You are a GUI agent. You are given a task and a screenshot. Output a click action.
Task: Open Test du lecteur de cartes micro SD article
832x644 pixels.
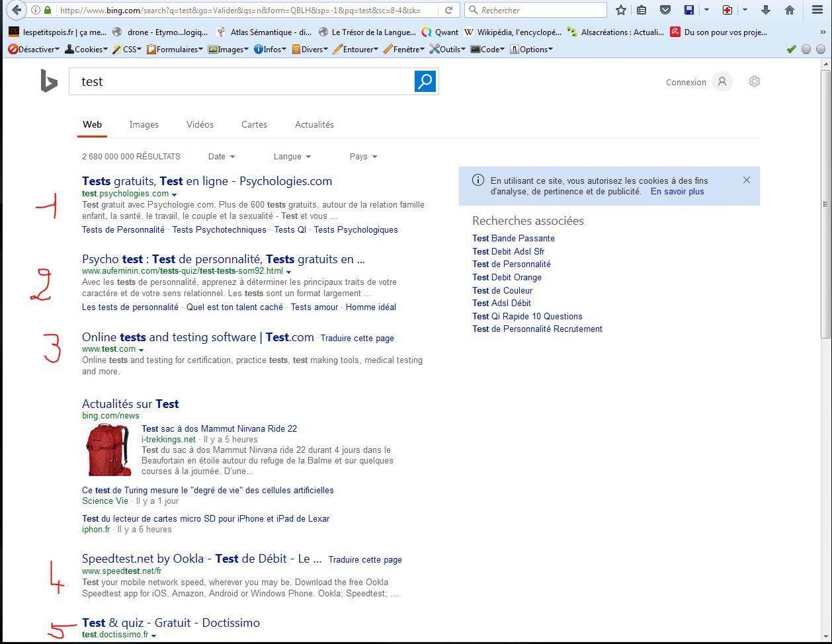coord(206,519)
